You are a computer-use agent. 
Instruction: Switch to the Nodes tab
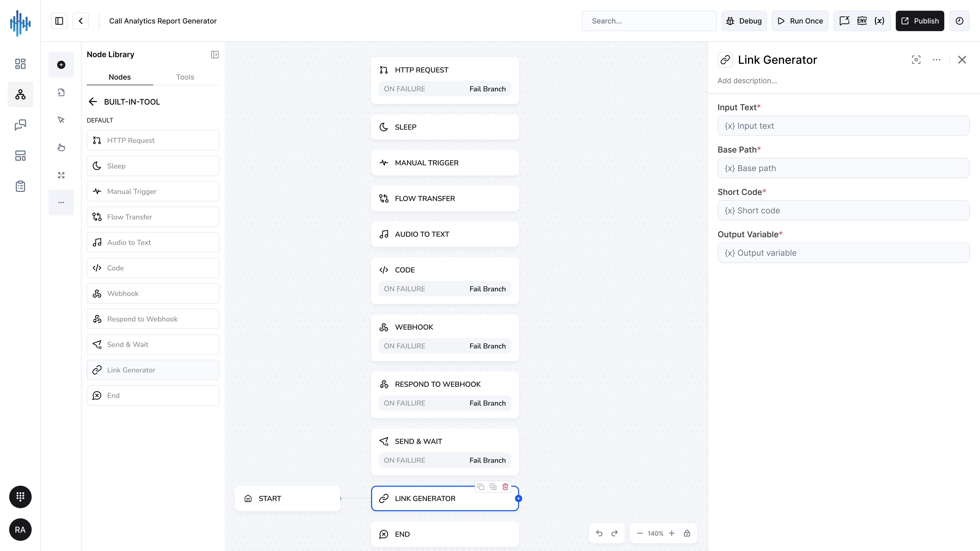120,77
